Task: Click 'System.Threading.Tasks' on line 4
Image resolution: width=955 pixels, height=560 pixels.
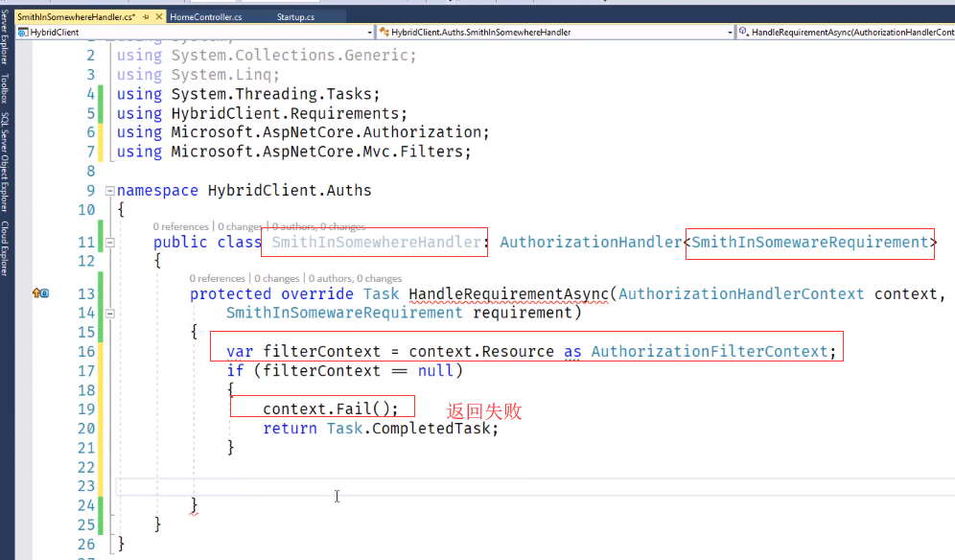Action: tap(271, 94)
